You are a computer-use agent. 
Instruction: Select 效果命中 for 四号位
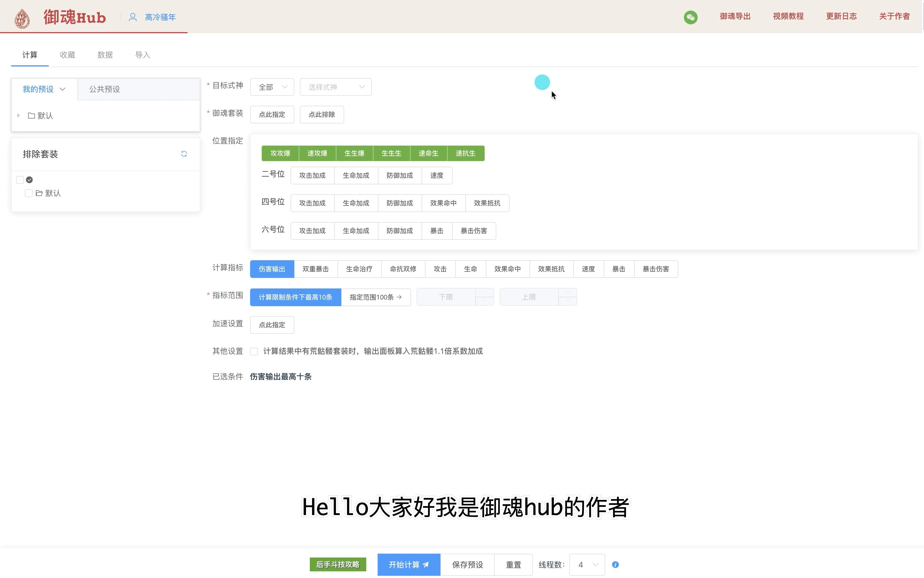click(443, 203)
